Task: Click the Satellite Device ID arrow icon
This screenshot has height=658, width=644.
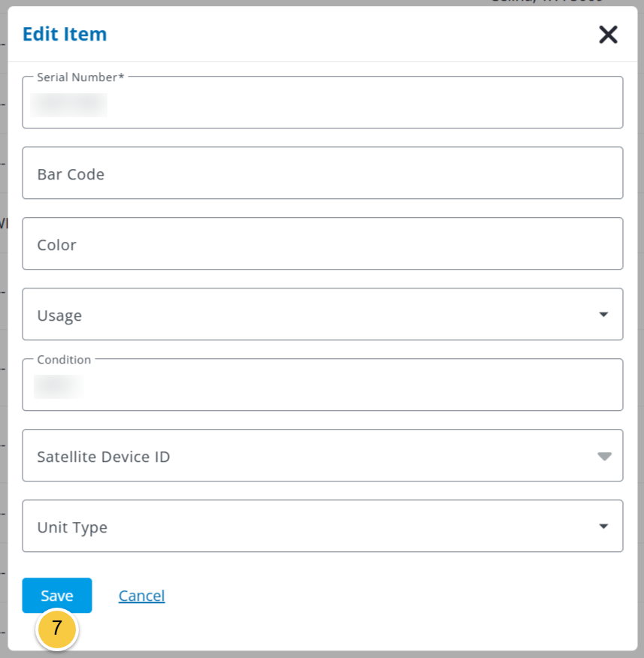Action: [x=604, y=456]
